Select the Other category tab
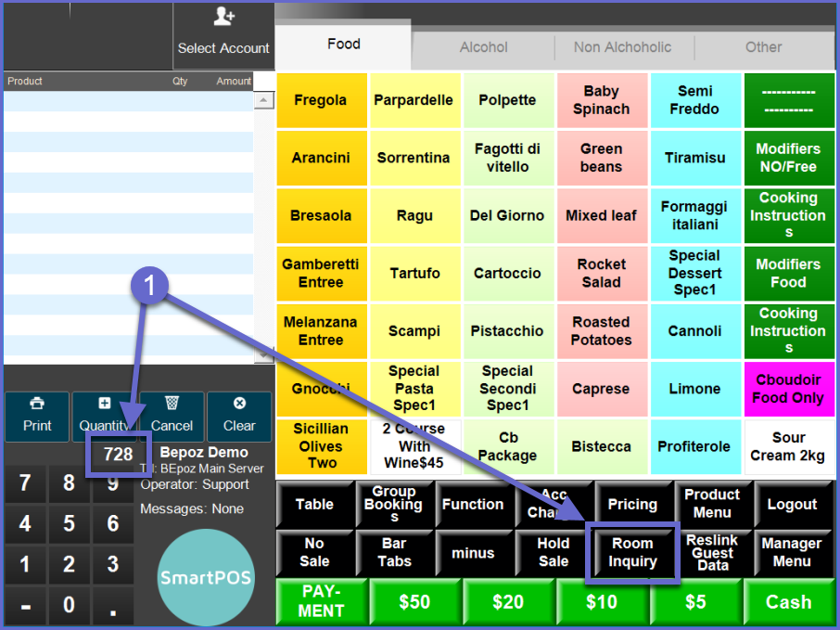Image resolution: width=840 pixels, height=630 pixels. pos(763,47)
